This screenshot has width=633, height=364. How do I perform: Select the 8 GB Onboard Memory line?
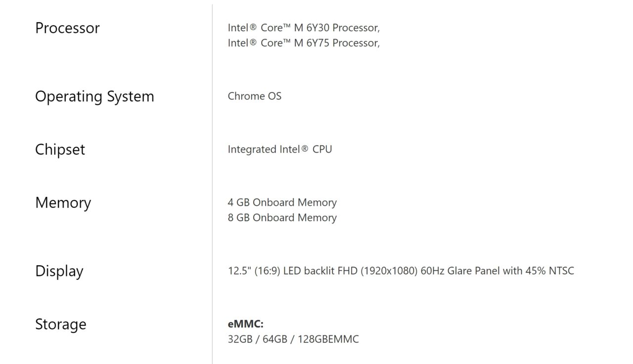click(282, 218)
